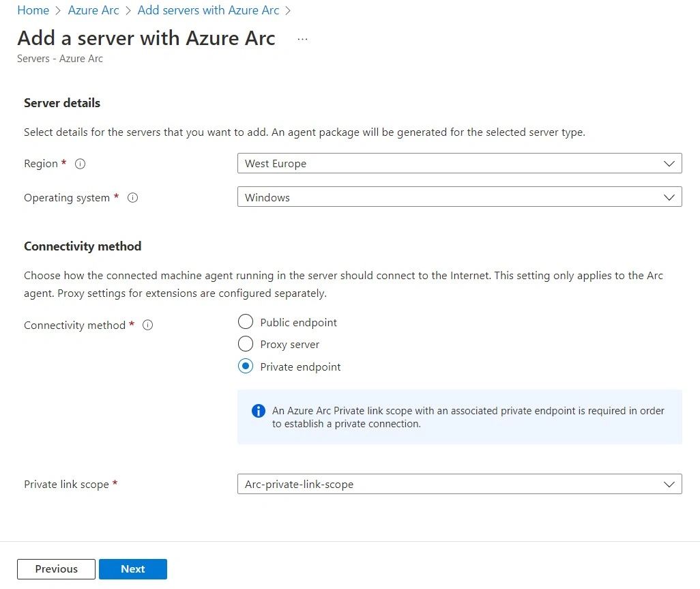Select the Private endpoint radio button
700x589 pixels.
click(246, 367)
